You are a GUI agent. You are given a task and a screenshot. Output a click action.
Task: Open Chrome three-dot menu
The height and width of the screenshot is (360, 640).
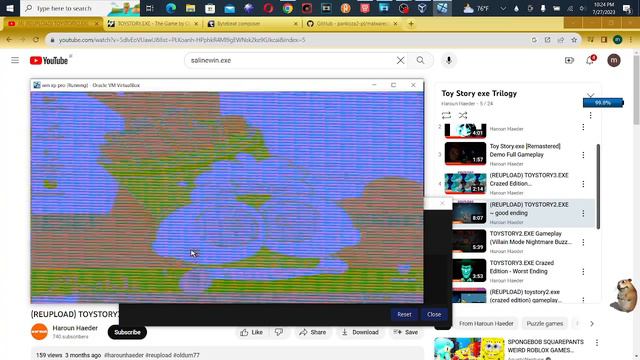631,40
